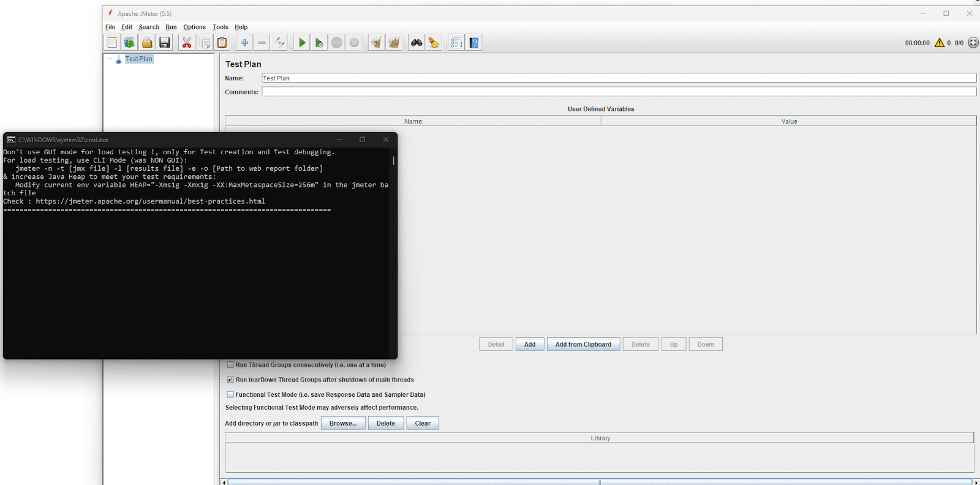Reset search with the brush icon
This screenshot has height=485, width=980.
click(x=434, y=42)
